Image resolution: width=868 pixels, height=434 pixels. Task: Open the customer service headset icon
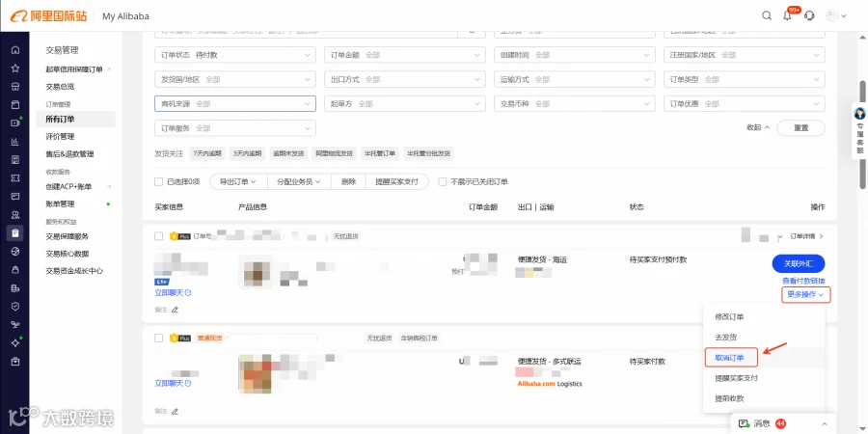pyautogui.click(x=809, y=15)
